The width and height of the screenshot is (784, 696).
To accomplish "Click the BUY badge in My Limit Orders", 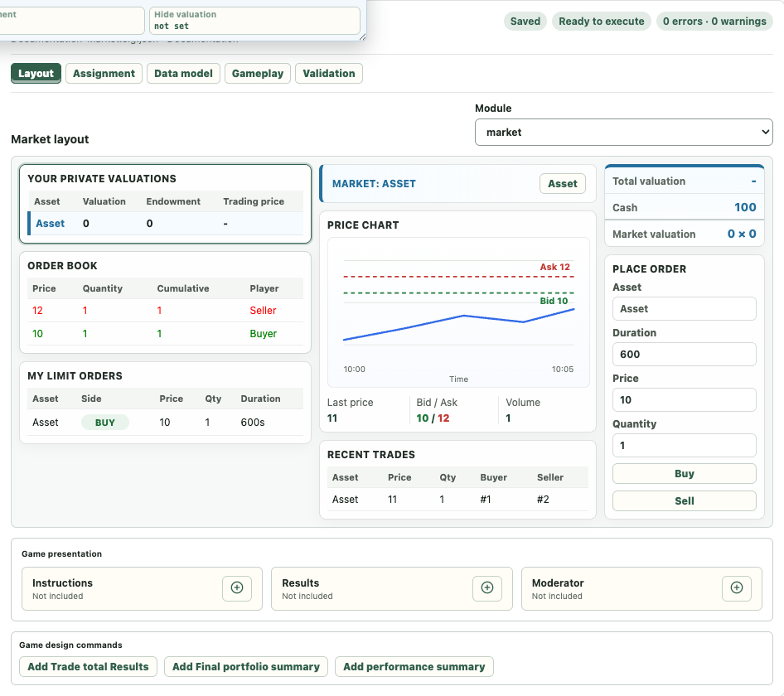I will [105, 423].
